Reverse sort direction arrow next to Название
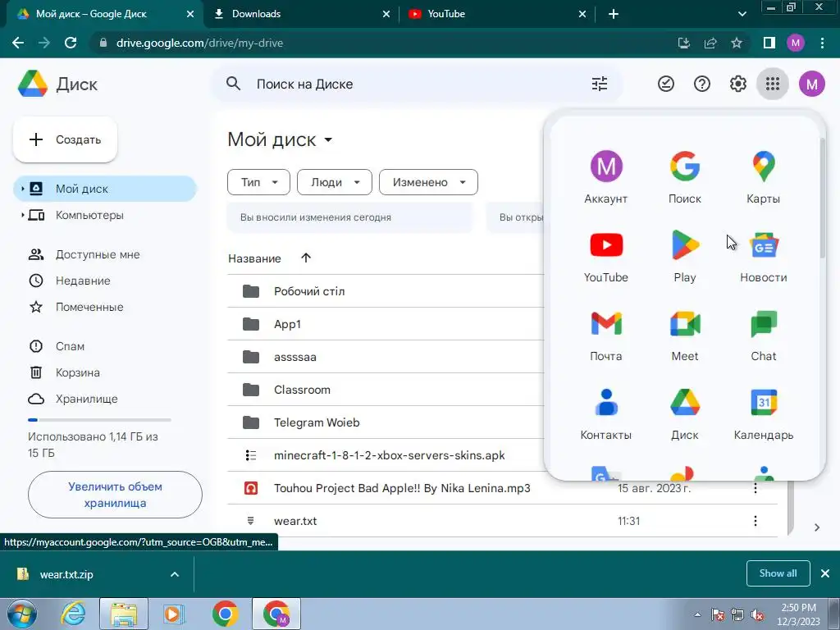Image resolution: width=840 pixels, height=630 pixels. pos(306,258)
